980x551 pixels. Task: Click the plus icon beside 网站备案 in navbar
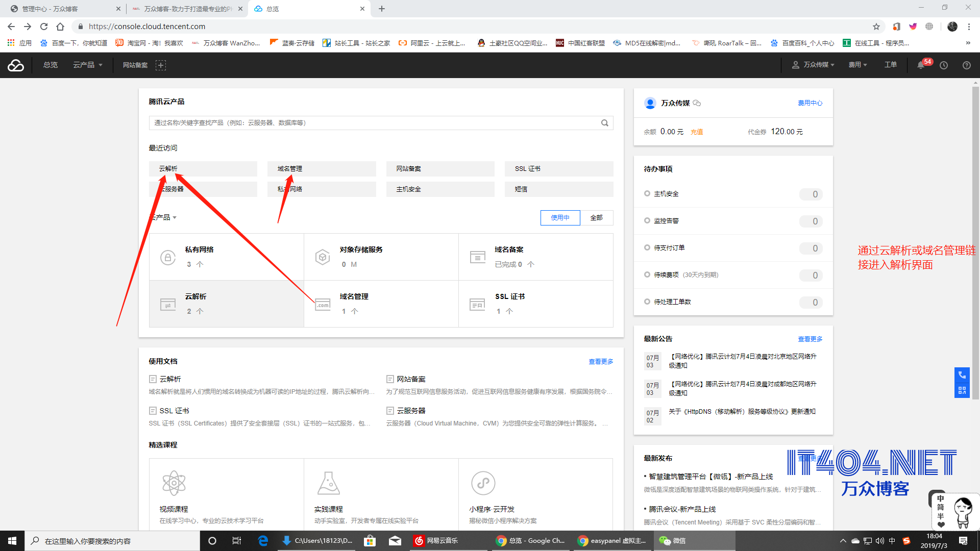(x=161, y=65)
